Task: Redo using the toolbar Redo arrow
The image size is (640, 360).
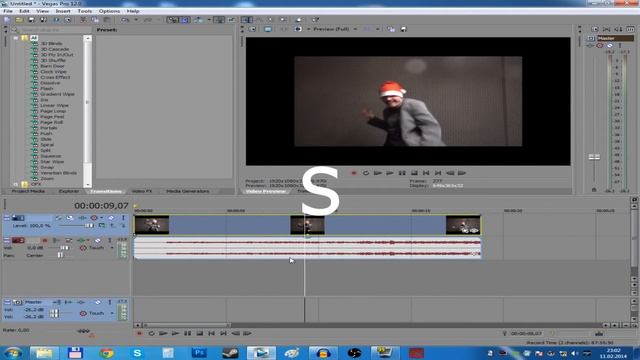Action: [x=148, y=20]
